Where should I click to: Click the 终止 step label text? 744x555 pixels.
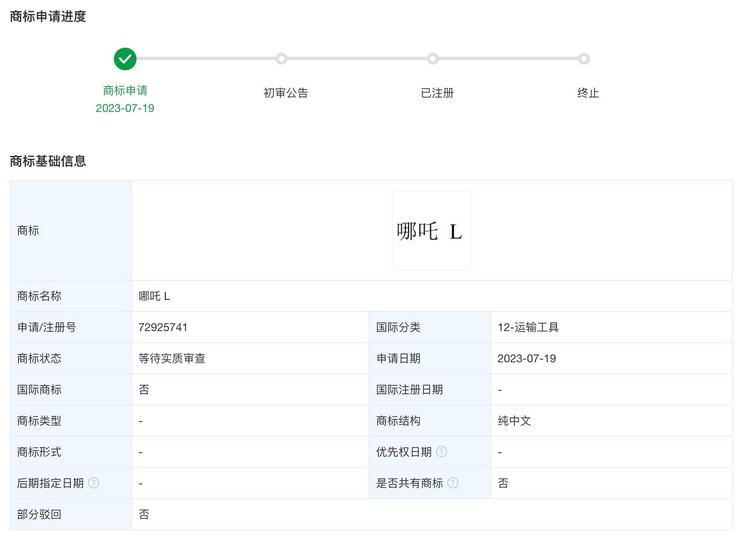(x=588, y=93)
